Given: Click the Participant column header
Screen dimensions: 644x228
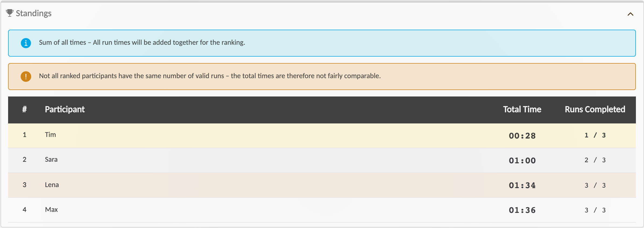Looking at the screenshot, I should pos(65,109).
